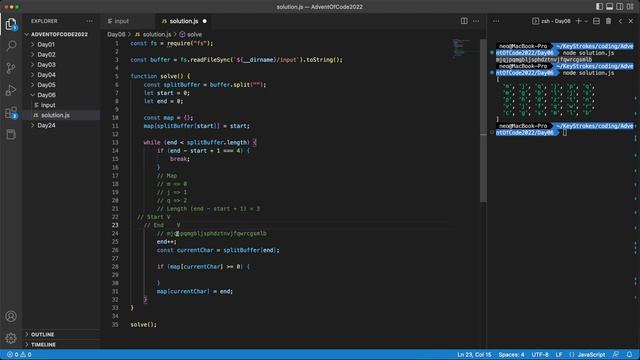Open errors and warnings problems indicator
The width and height of the screenshot is (640, 360).
click(19, 354)
